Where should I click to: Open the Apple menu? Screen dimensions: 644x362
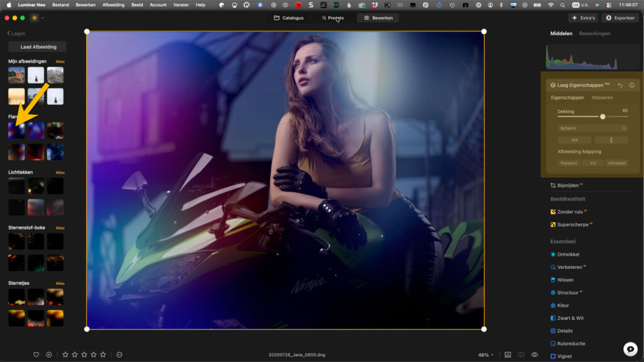[x=9, y=5]
